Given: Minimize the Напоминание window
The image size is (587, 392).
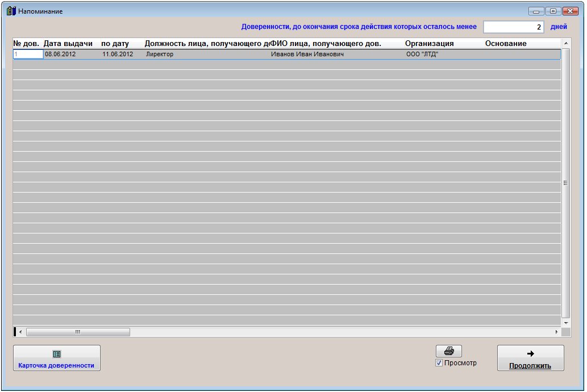Looking at the screenshot, I should coord(536,11).
